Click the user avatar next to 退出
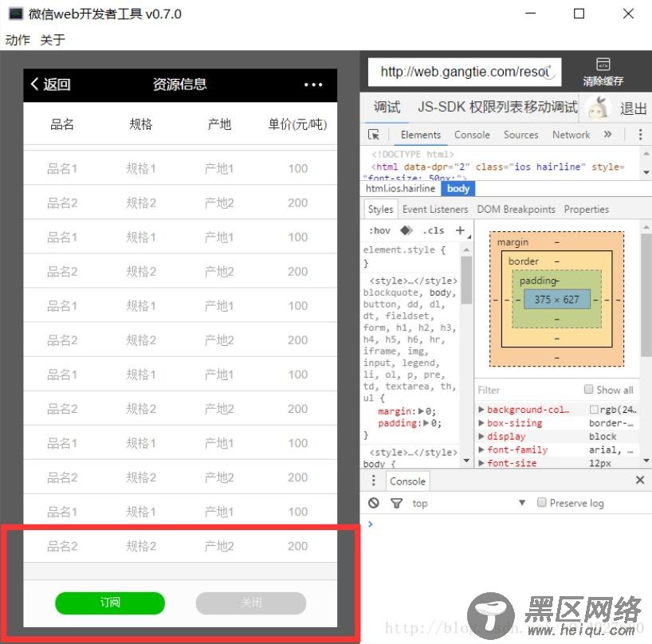Image resolution: width=652 pixels, height=644 pixels. pyautogui.click(x=599, y=108)
